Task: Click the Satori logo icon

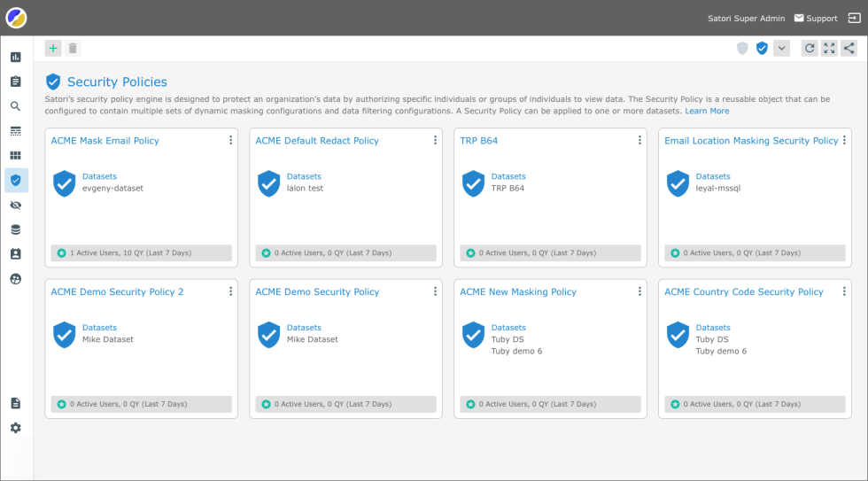Action: click(16, 18)
